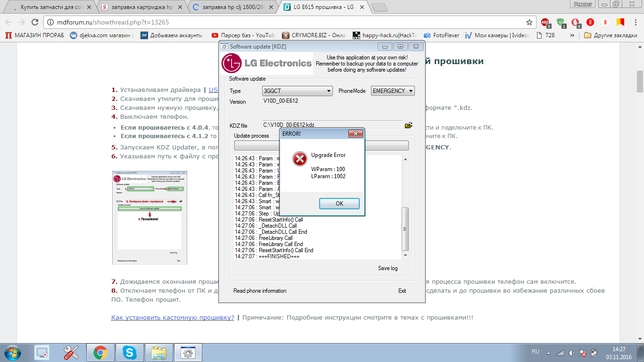Viewport: 644px width, 362px height.
Task: Bookmark this page with the star icon
Action: tap(529, 22)
